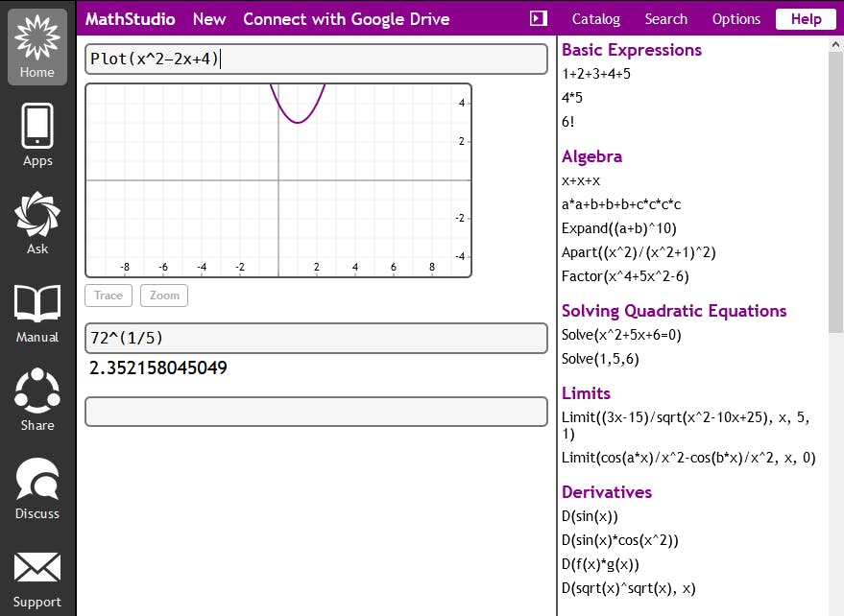
Task: Open the Catalog menu
Action: [x=595, y=19]
